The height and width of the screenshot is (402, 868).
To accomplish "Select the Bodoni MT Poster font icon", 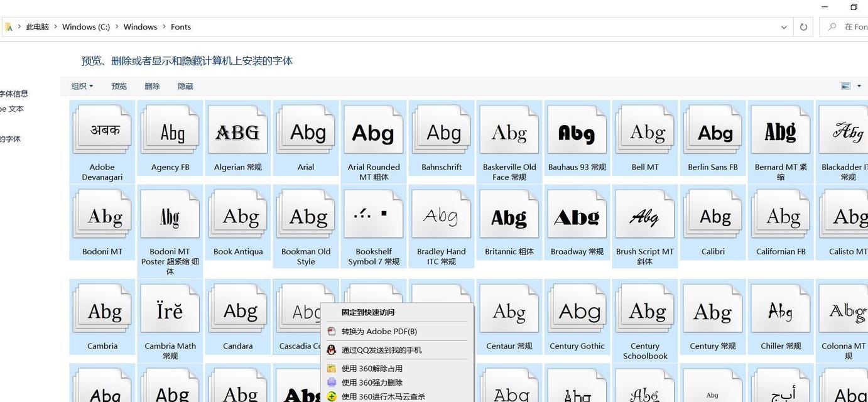I will pyautogui.click(x=170, y=214).
